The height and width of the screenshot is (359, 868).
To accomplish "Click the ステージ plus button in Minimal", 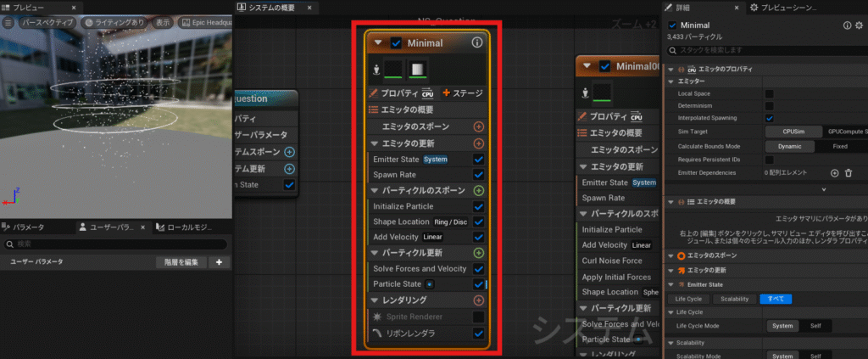I will [x=463, y=93].
